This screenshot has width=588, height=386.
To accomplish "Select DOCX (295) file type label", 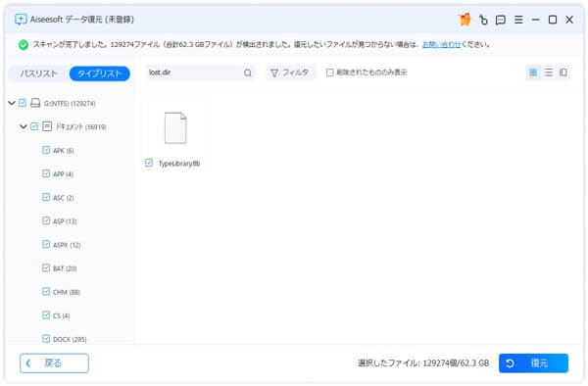I will [70, 340].
